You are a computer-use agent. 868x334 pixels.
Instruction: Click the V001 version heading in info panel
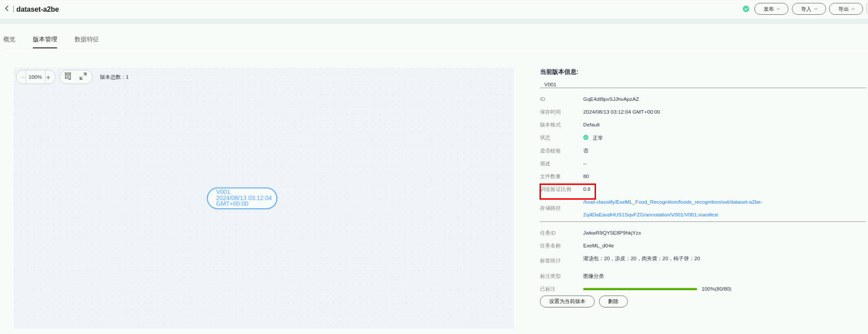click(x=550, y=85)
